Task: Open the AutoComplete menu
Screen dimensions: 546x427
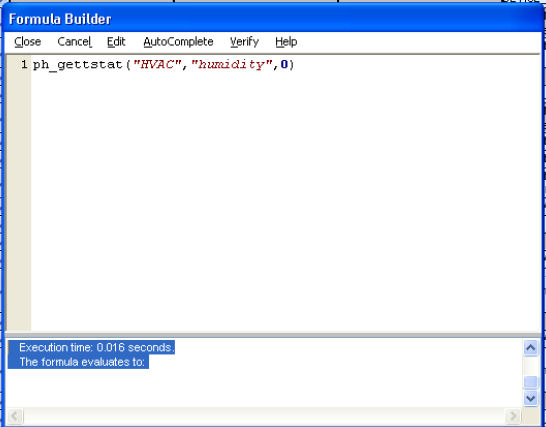Action: 178,42
